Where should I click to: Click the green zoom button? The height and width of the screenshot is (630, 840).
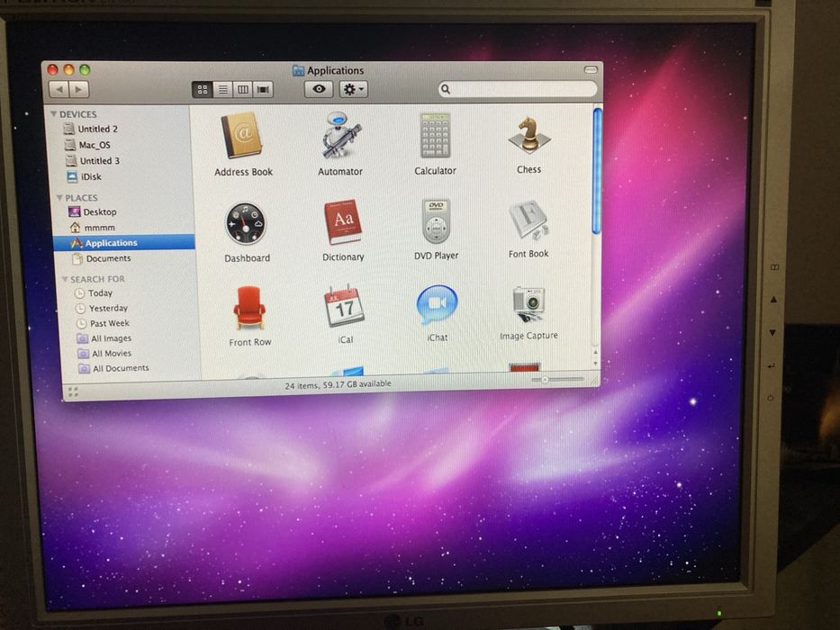click(85, 69)
